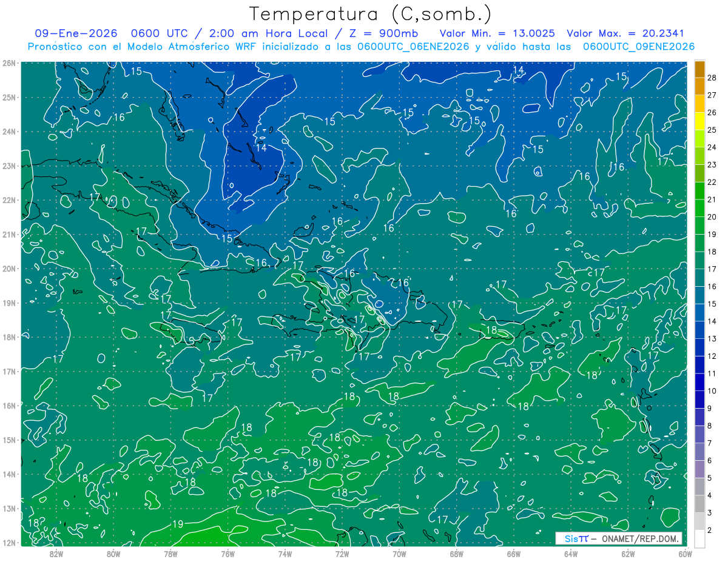Select the 09-Ene-2026 date text
This screenshot has width=728, height=562.
76,33
